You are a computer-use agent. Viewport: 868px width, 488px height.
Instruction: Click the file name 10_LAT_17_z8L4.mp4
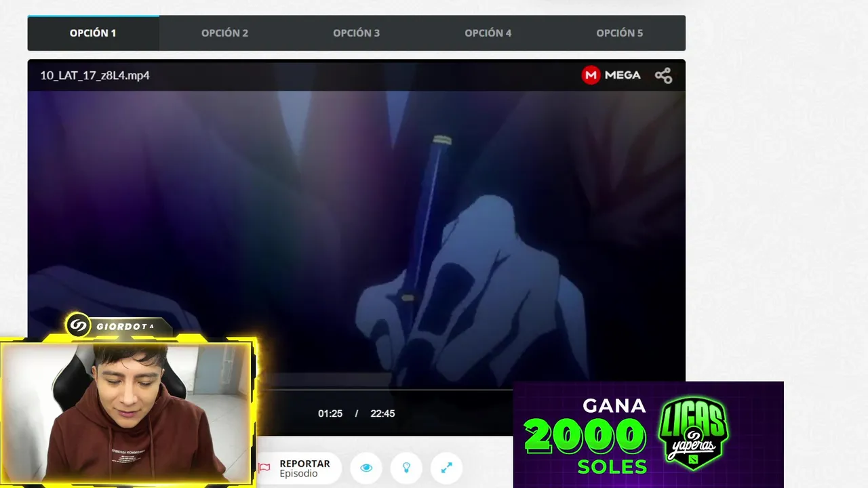click(x=95, y=75)
